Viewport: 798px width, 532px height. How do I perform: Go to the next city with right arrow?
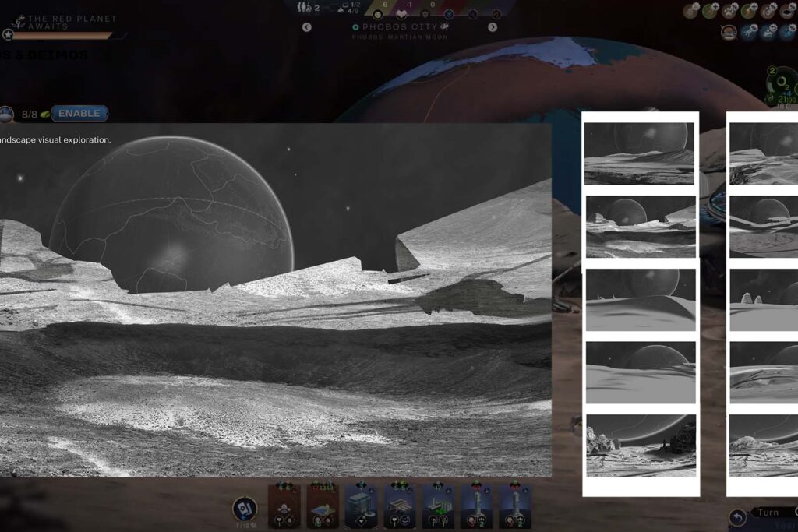click(x=493, y=27)
